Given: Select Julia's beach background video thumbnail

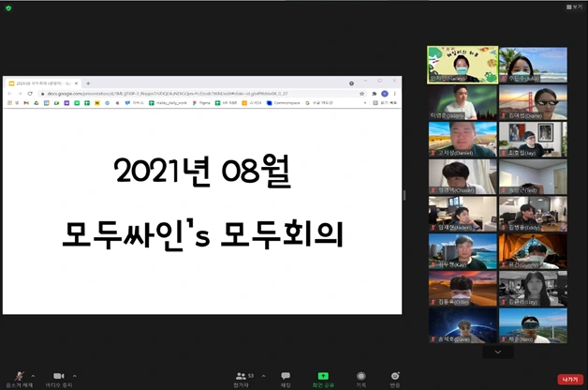Looking at the screenshot, I should (533, 65).
